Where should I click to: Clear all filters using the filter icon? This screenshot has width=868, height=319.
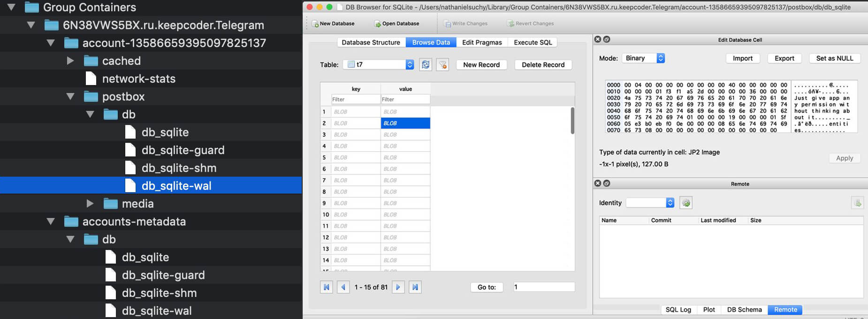click(442, 65)
